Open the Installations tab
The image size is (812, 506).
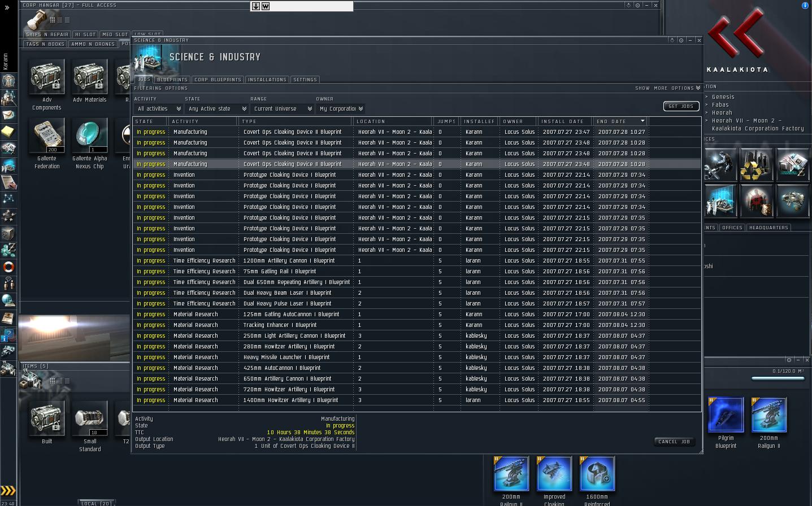pos(267,80)
